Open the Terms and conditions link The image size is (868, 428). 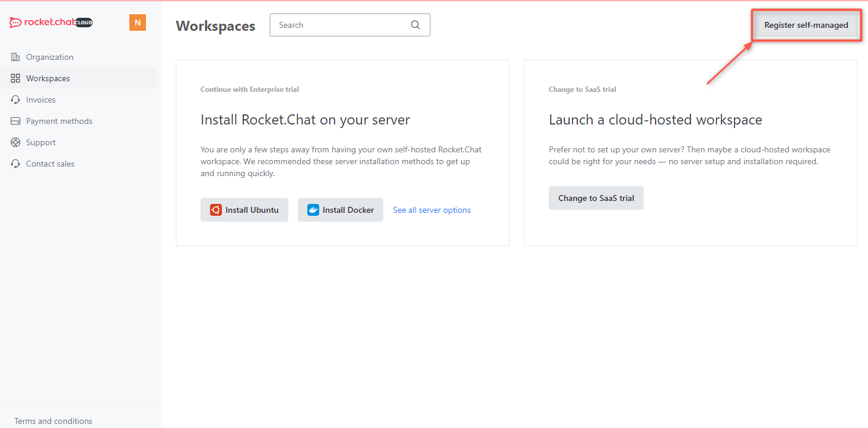click(53, 421)
